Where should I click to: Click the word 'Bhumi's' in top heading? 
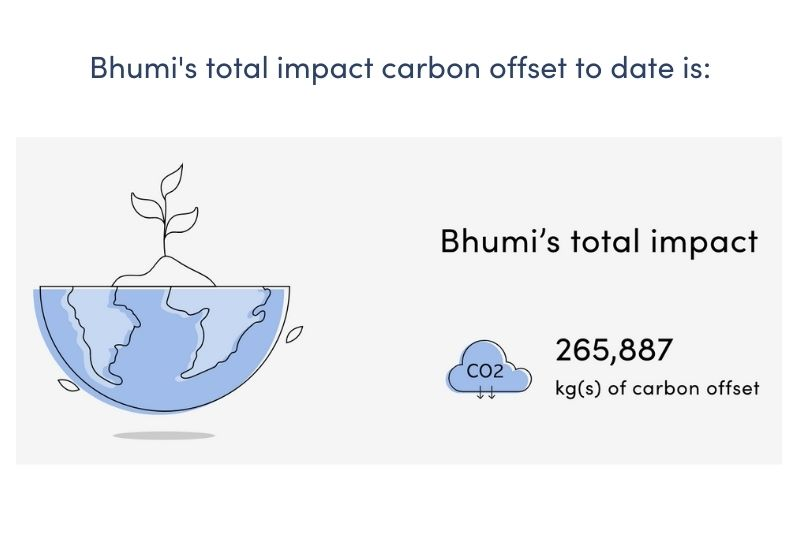point(143,68)
